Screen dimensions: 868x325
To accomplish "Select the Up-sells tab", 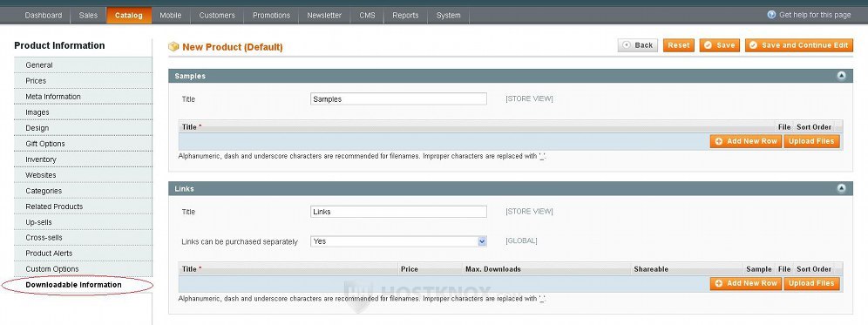I will [83, 222].
